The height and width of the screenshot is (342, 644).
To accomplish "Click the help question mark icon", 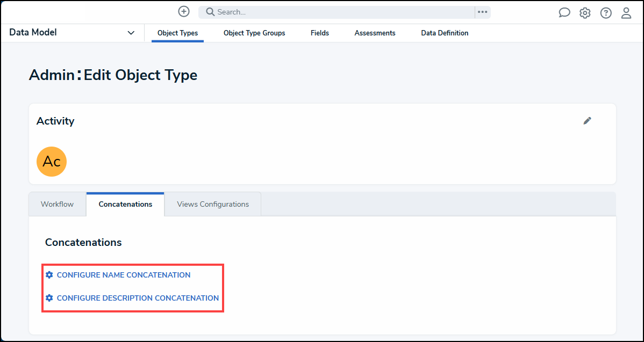I will coord(606,12).
